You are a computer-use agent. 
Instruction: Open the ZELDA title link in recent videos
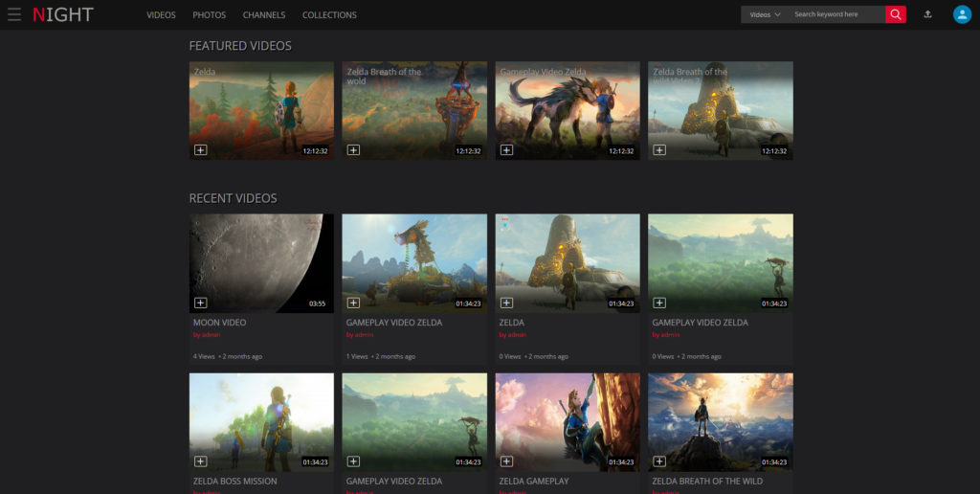511,323
